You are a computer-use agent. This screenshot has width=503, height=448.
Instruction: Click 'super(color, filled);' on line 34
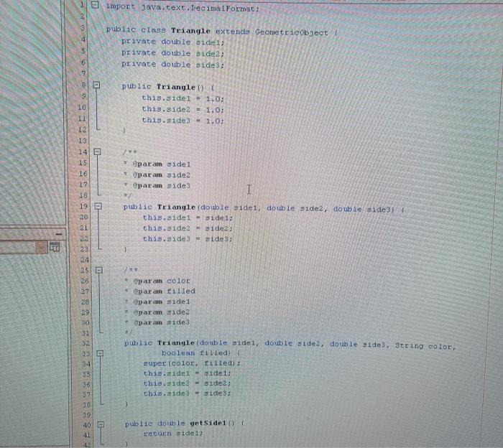pyautogui.click(x=192, y=363)
